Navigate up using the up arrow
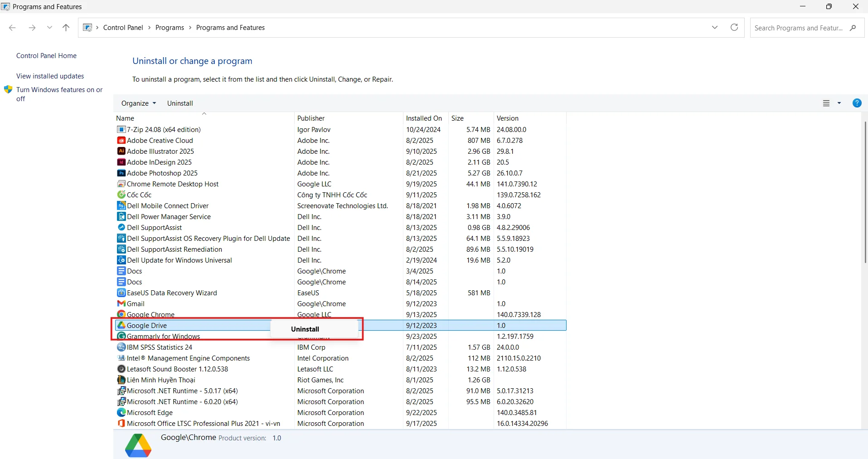 pyautogui.click(x=66, y=28)
